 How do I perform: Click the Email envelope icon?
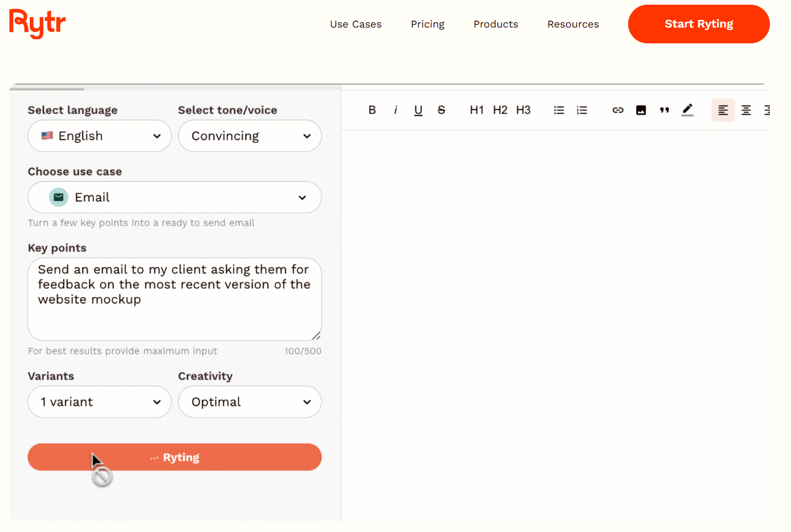point(59,197)
